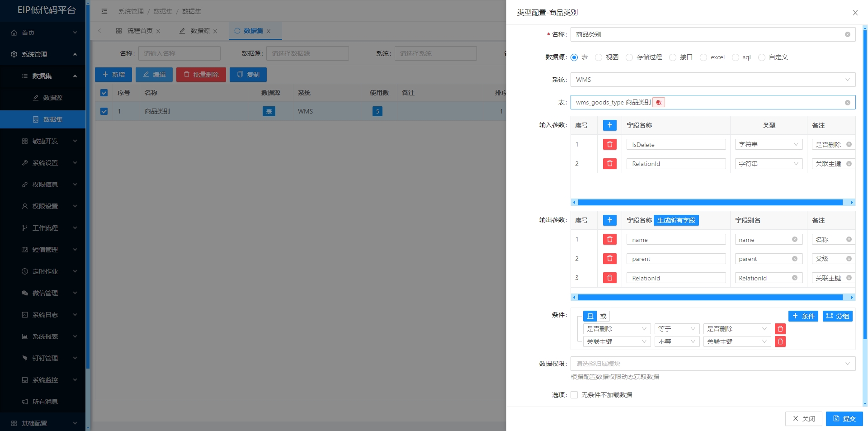Delete the parent output parameter row
The height and width of the screenshot is (431, 868).
(x=609, y=259)
